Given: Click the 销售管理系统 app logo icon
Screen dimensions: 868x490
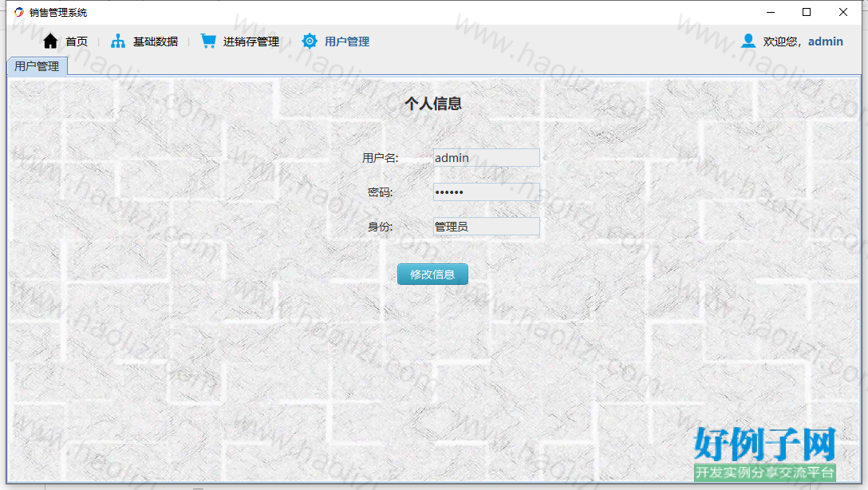Looking at the screenshot, I should 19,12.
